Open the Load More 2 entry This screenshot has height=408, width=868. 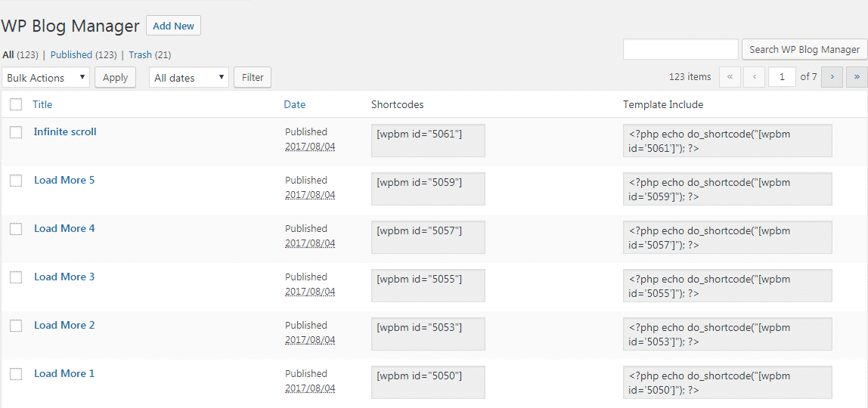(64, 325)
